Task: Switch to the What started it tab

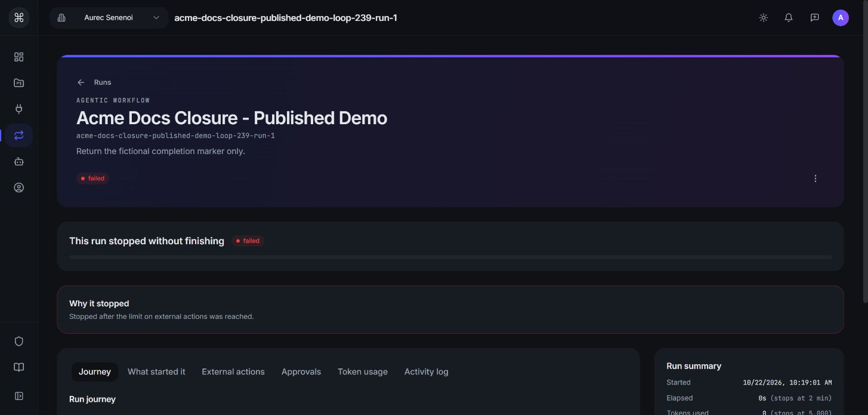Action: (x=156, y=371)
